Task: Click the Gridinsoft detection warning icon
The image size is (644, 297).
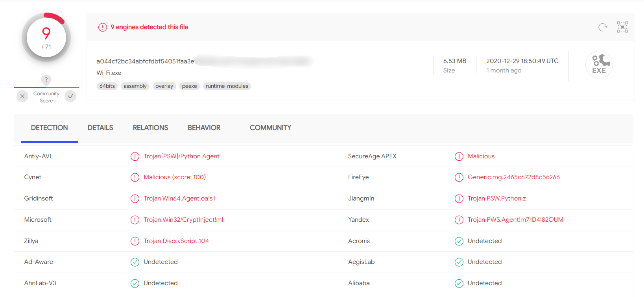Action: pos(135,199)
